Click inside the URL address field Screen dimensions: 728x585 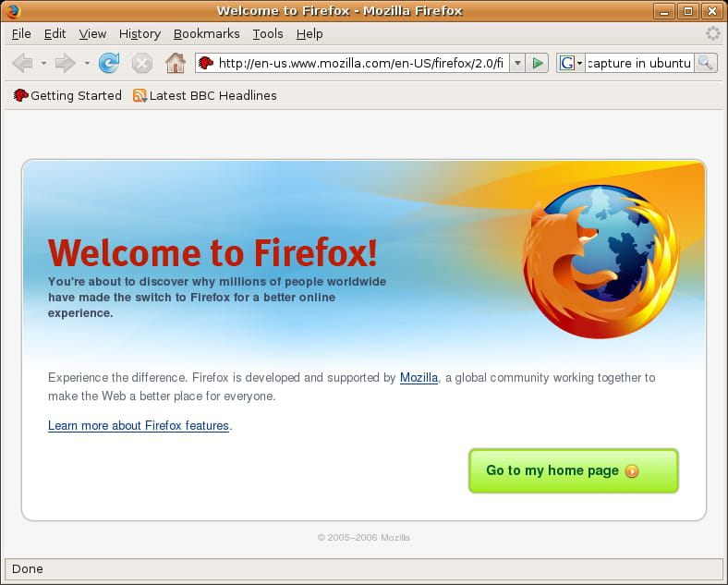point(360,63)
